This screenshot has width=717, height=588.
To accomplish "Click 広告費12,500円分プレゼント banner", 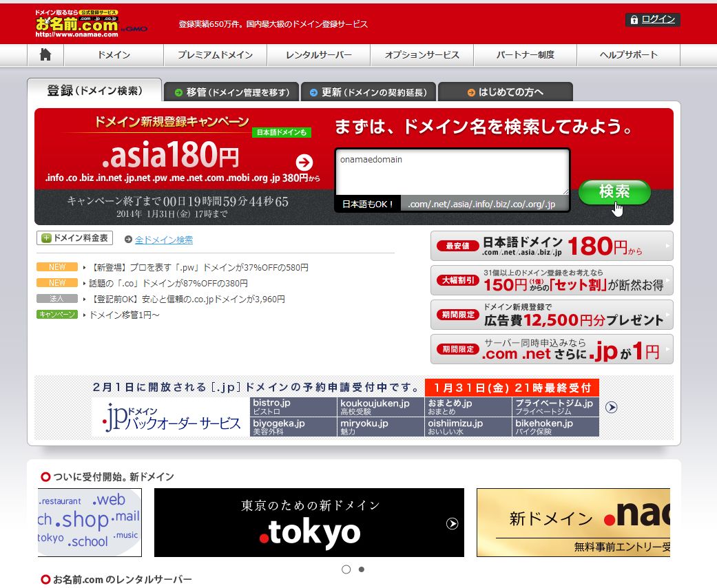I will tap(552, 315).
